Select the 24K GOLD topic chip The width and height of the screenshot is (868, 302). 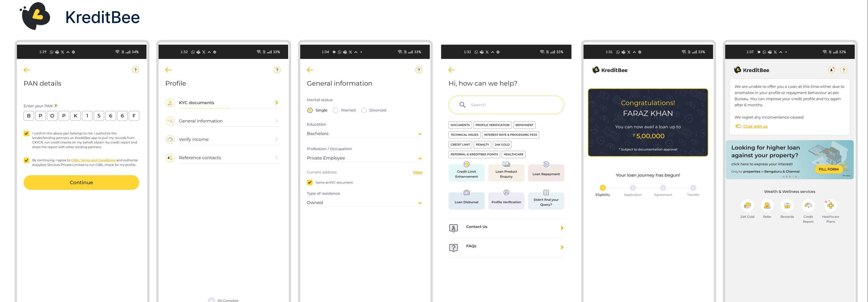tap(502, 145)
